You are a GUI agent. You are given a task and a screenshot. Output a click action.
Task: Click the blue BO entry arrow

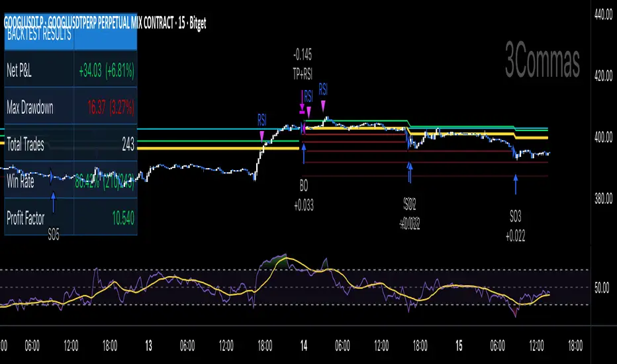click(303, 154)
